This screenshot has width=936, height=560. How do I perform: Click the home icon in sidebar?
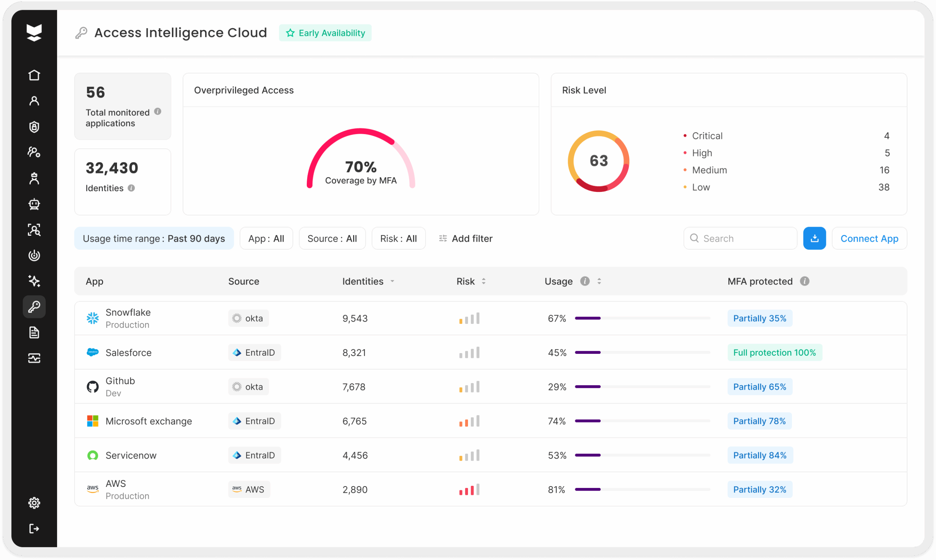pyautogui.click(x=34, y=75)
